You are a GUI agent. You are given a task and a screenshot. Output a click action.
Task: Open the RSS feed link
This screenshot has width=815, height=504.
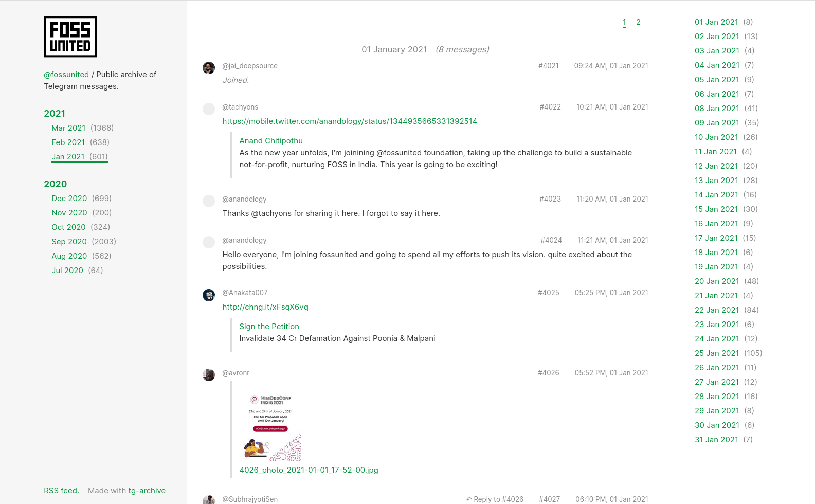coord(61,491)
